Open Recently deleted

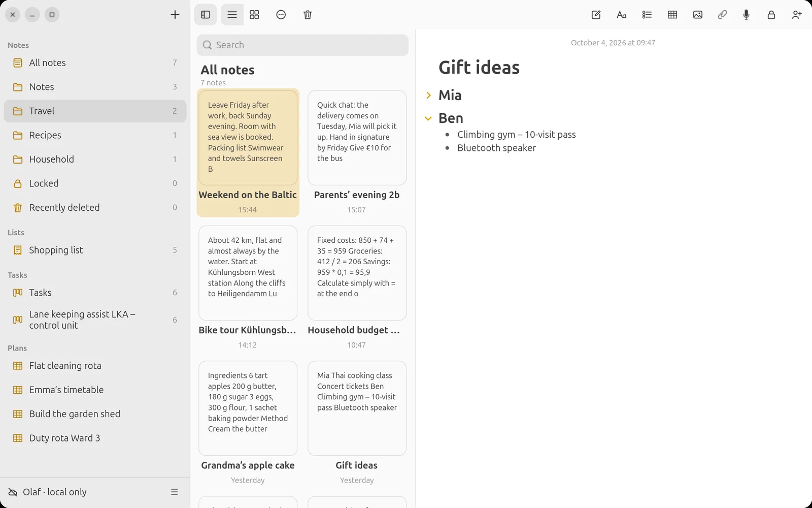tap(95, 208)
